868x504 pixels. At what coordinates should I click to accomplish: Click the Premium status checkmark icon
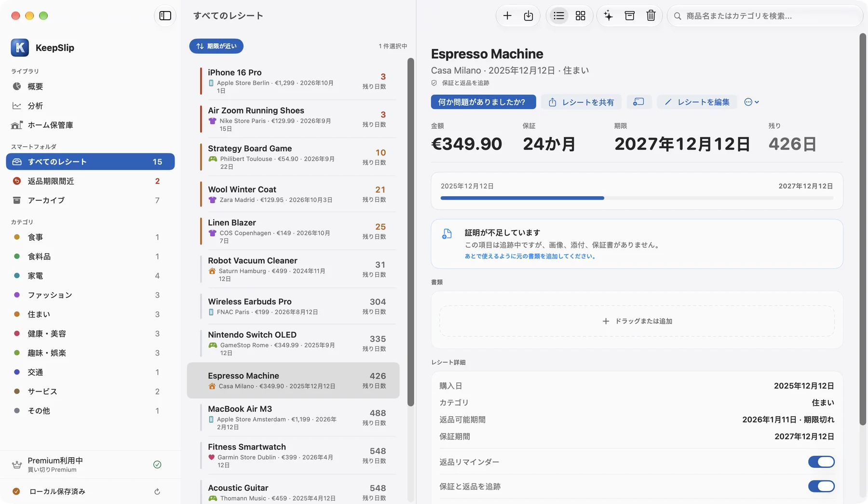[x=157, y=464]
